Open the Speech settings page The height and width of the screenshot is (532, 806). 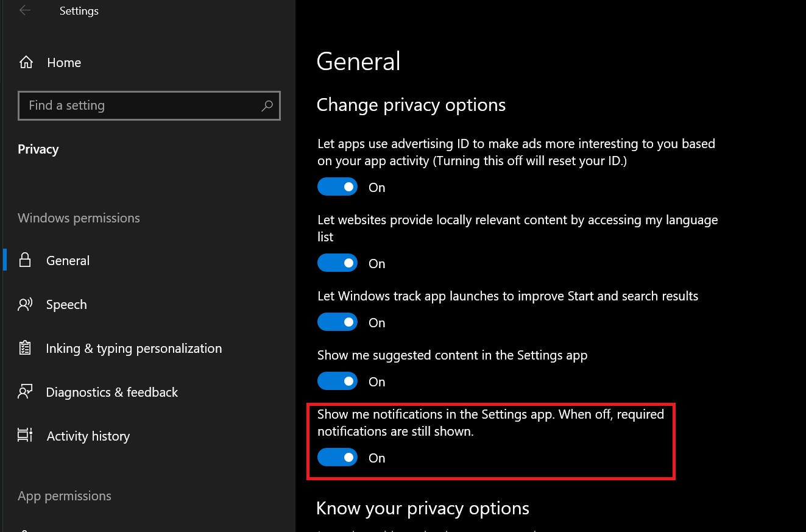click(x=66, y=304)
